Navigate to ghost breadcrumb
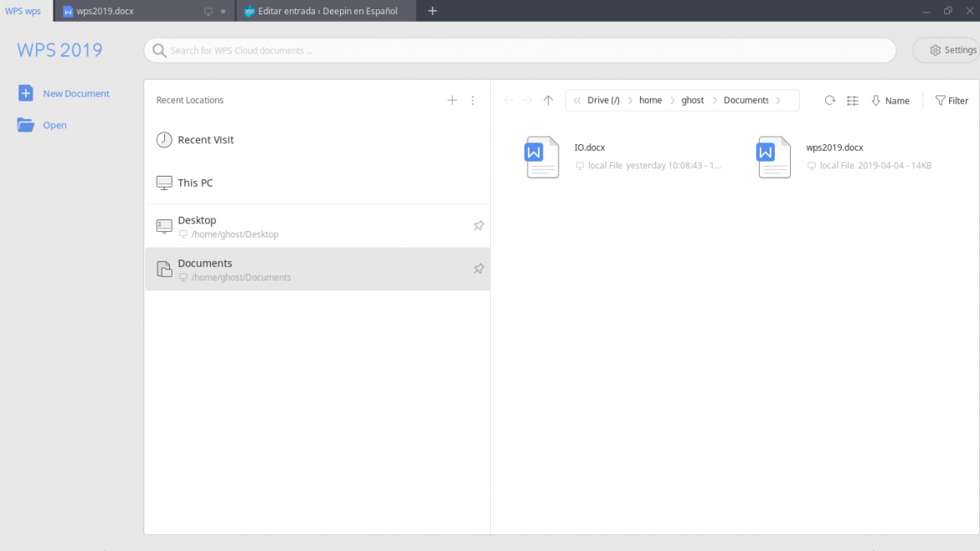Screen dimensions: 980x551 pos(692,100)
